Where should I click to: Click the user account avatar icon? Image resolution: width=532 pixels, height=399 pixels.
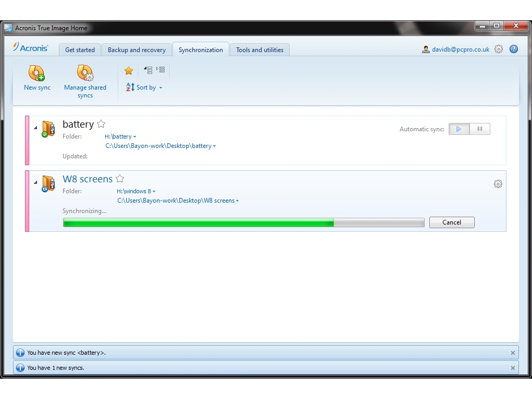coord(426,49)
